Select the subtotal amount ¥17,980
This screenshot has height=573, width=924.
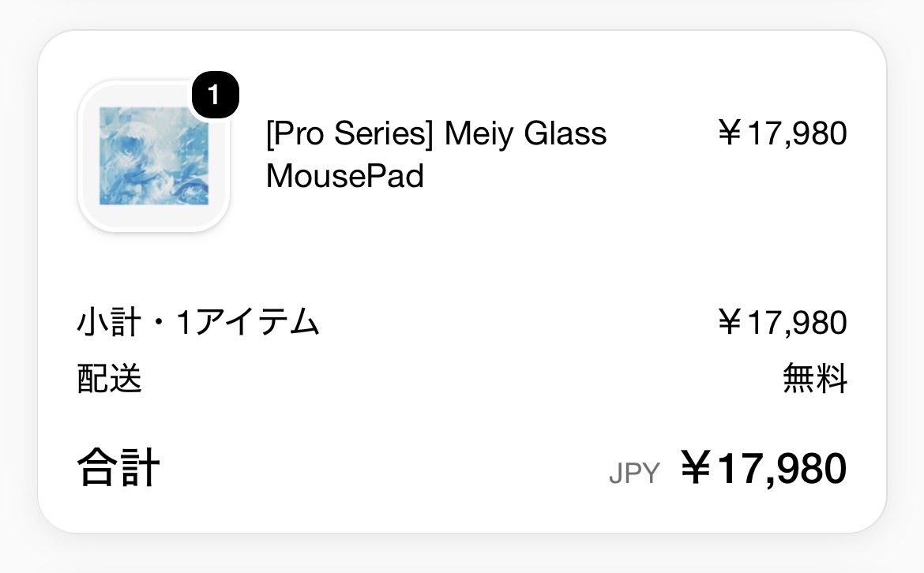click(782, 322)
